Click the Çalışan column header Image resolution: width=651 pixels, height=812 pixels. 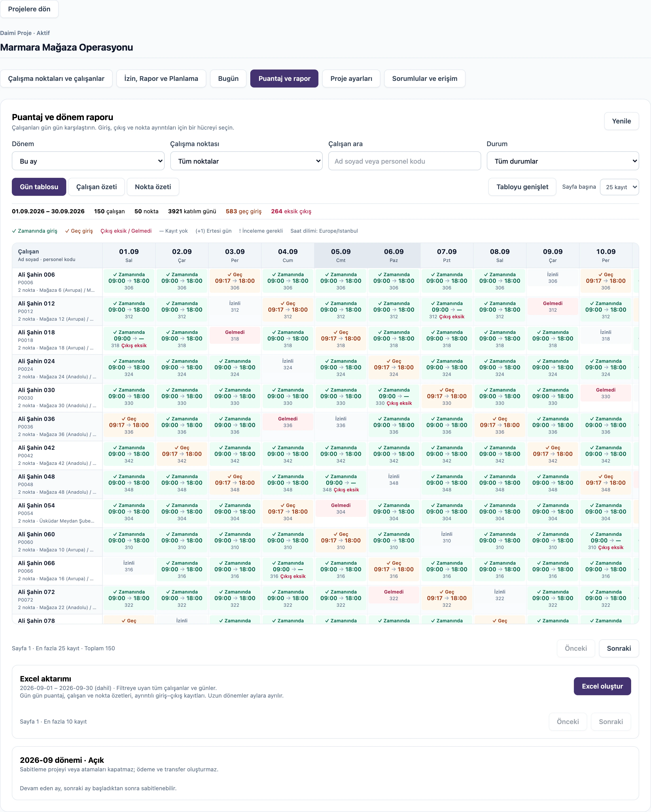click(57, 255)
